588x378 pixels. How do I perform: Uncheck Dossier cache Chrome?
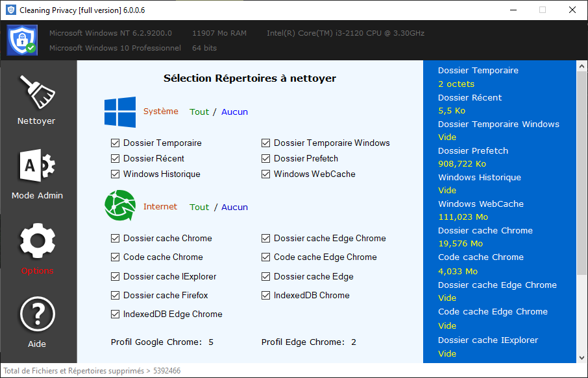[x=115, y=238]
